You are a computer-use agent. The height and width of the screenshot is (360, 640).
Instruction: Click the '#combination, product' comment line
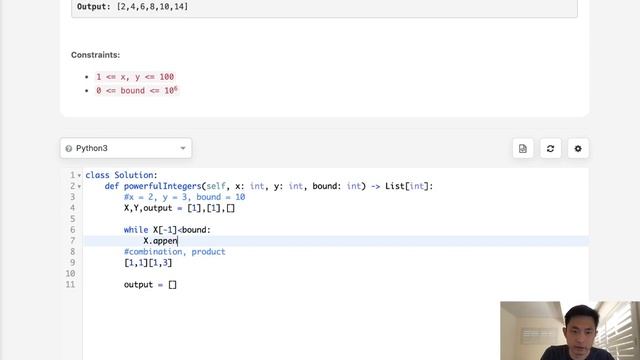click(x=175, y=252)
